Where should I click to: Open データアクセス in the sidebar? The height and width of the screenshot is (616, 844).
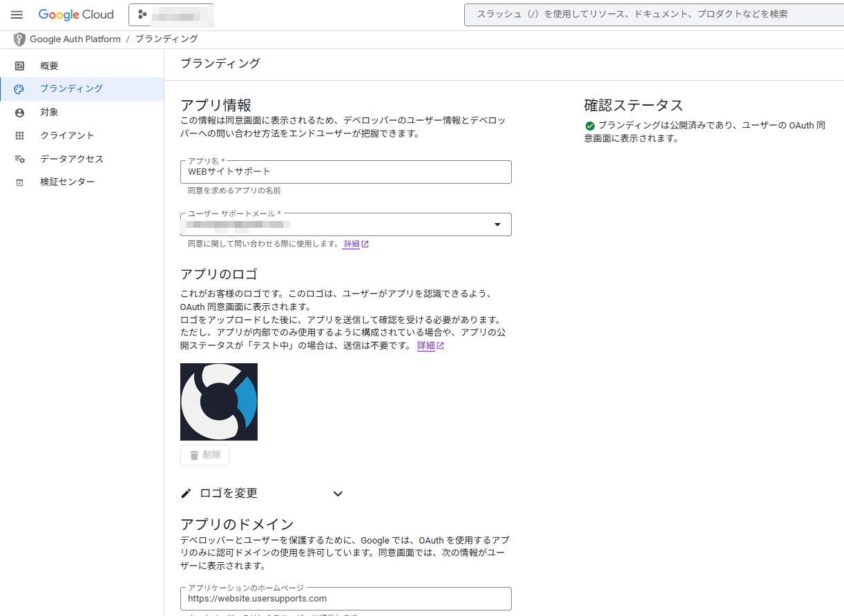[82, 159]
